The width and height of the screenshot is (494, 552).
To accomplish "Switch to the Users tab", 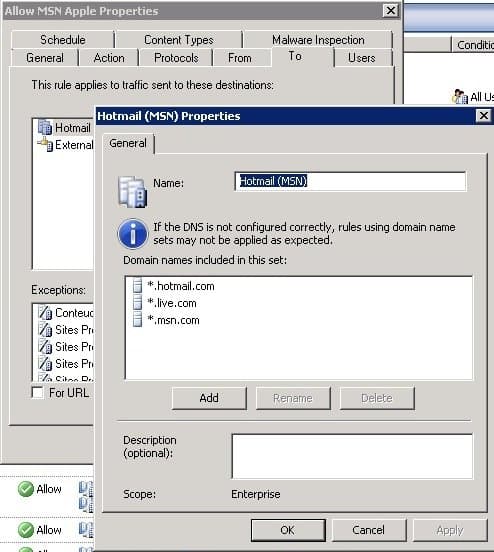I will (362, 58).
